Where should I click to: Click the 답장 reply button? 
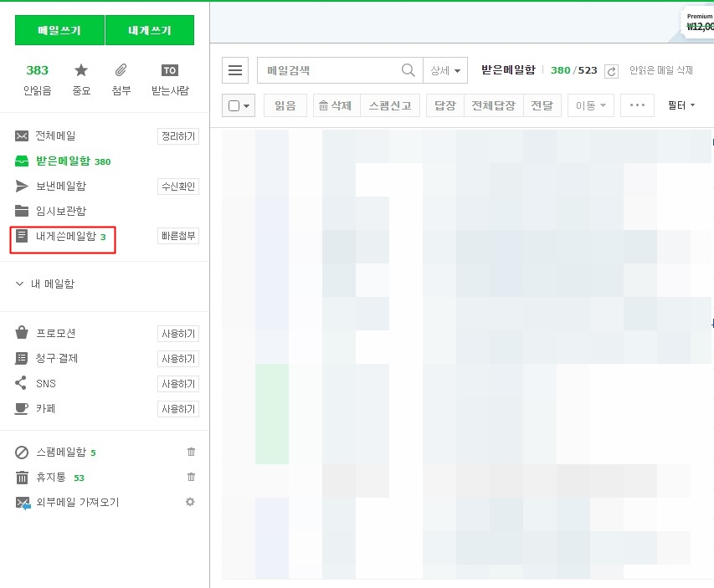click(x=444, y=105)
